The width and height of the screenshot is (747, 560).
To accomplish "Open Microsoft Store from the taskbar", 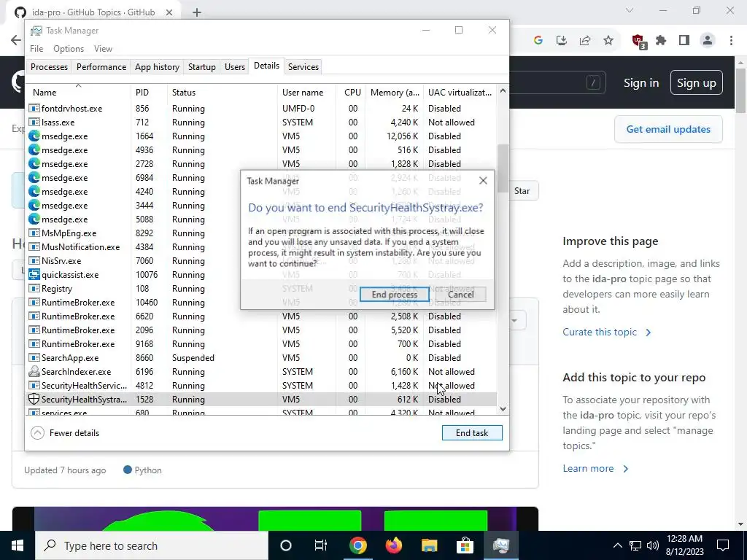I will point(465,545).
